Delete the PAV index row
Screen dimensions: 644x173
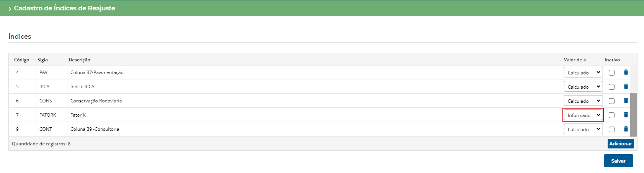626,72
